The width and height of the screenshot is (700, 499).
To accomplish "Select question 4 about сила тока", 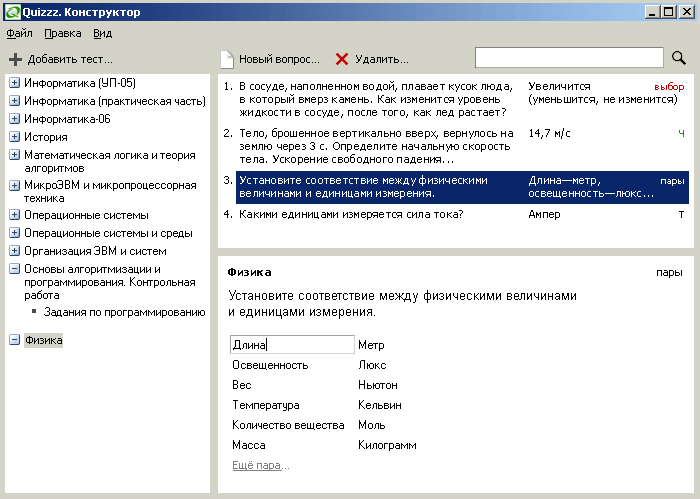I will (350, 214).
